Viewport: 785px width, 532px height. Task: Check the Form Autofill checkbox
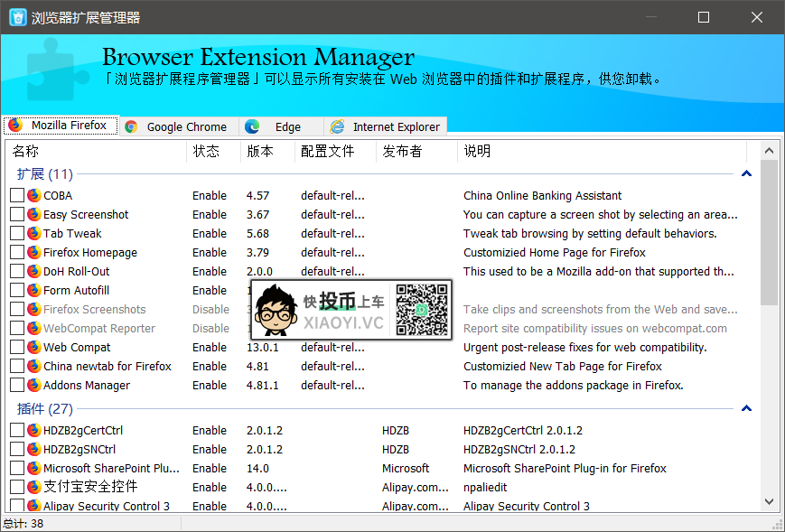pos(17,290)
